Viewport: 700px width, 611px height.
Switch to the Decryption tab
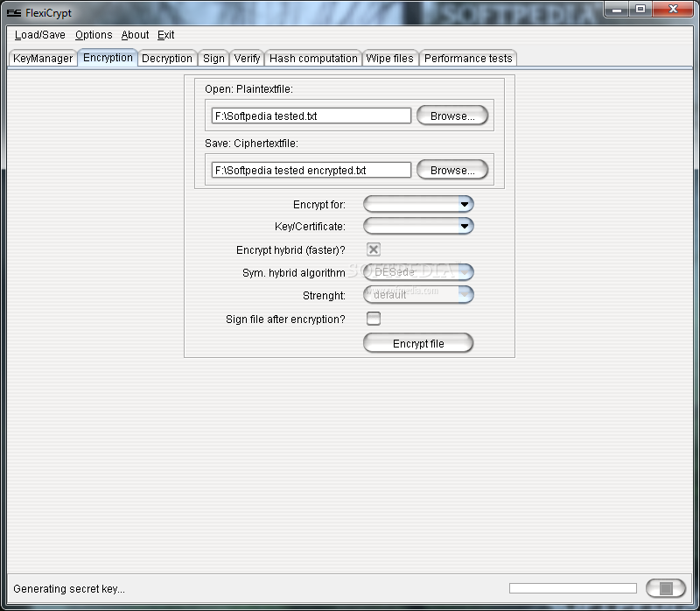point(167,59)
